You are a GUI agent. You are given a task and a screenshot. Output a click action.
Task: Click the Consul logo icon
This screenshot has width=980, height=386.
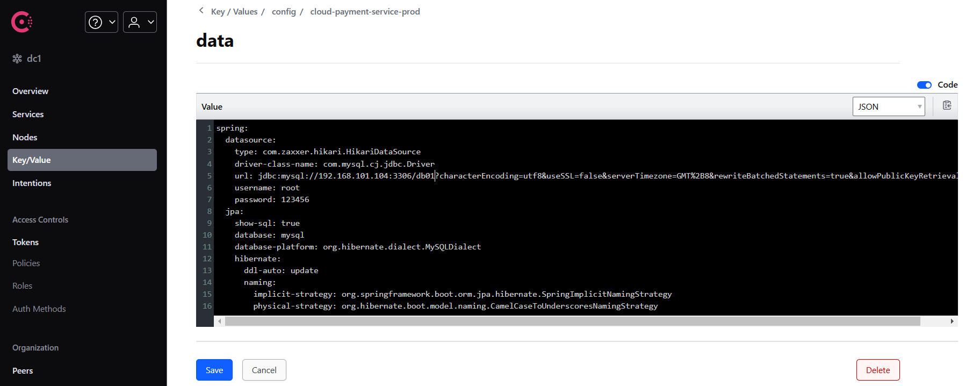tap(21, 22)
